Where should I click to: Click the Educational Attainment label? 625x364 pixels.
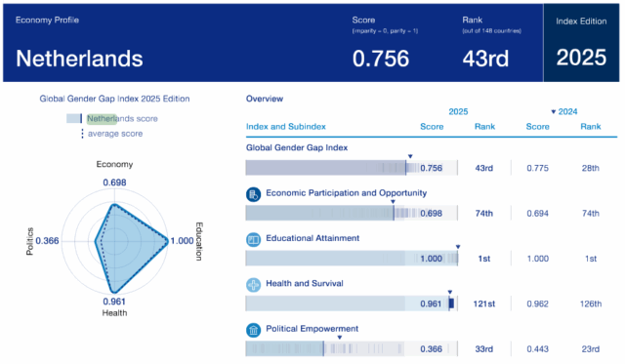coord(312,238)
